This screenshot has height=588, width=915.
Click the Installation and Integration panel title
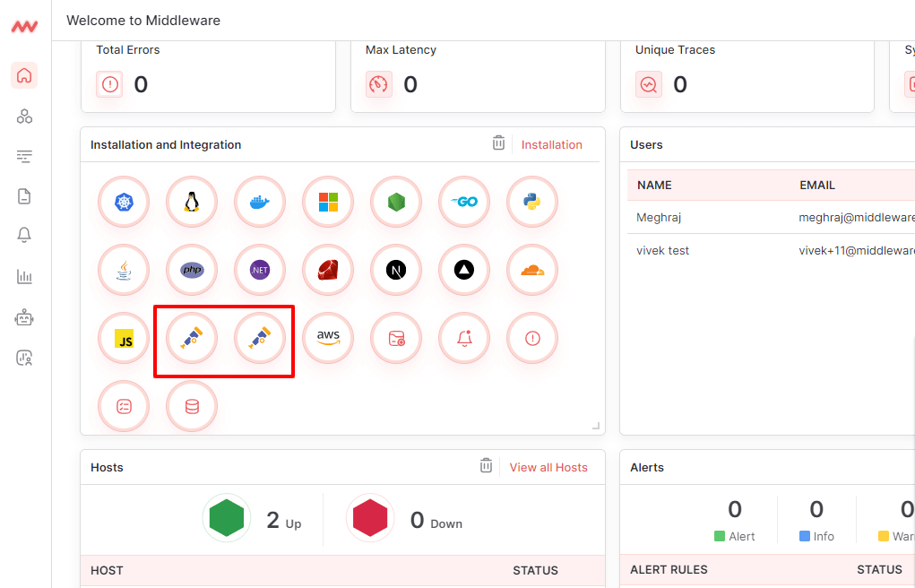(x=166, y=145)
